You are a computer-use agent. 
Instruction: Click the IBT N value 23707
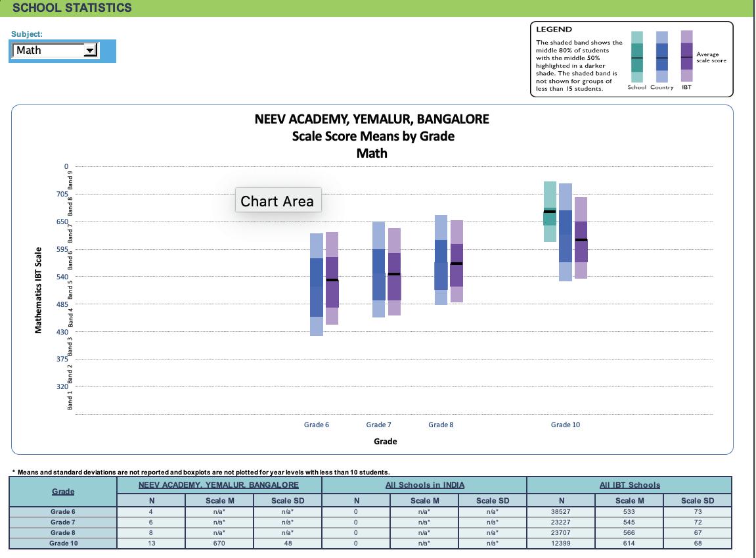(x=561, y=533)
